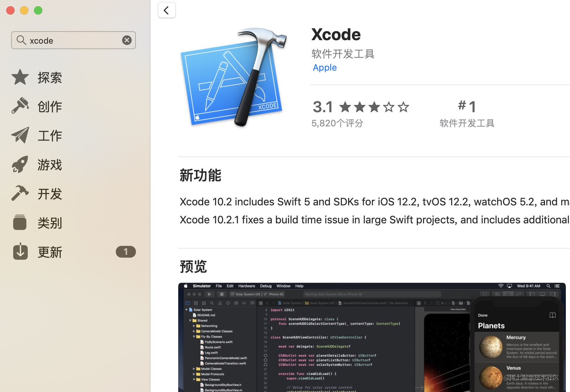Click the 5,820个评分 ratings count
The width and height of the screenshot is (570, 392).
[337, 123]
